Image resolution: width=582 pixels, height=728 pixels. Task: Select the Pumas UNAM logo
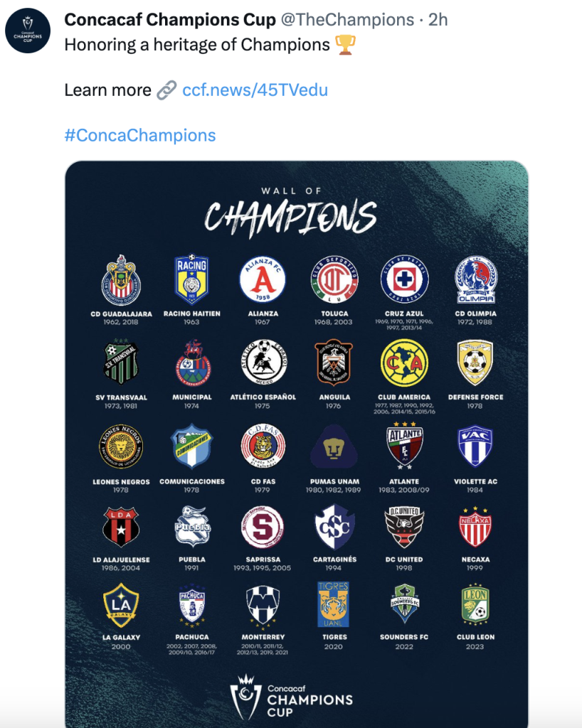pos(334,448)
